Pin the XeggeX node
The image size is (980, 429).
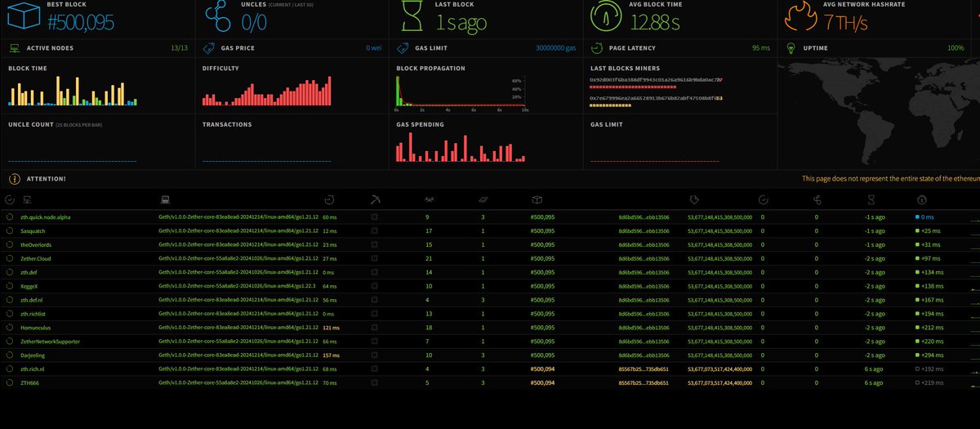pyautogui.click(x=10, y=286)
